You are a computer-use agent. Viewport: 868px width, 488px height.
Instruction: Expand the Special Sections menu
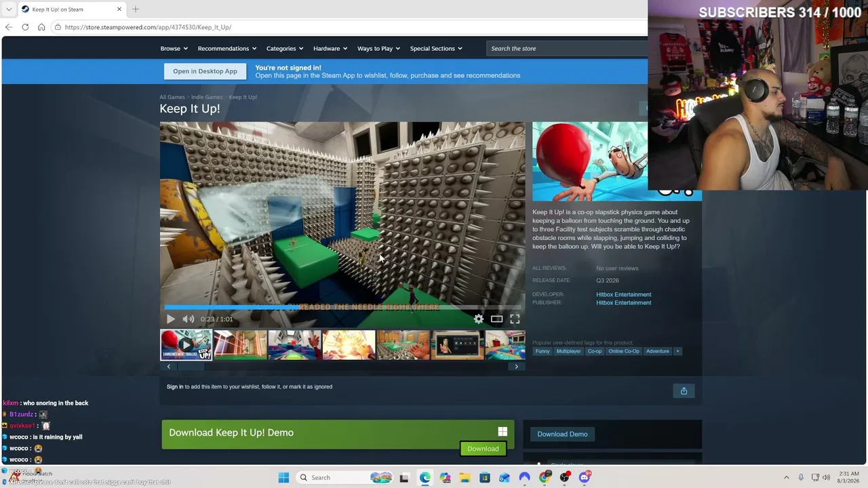click(436, 49)
